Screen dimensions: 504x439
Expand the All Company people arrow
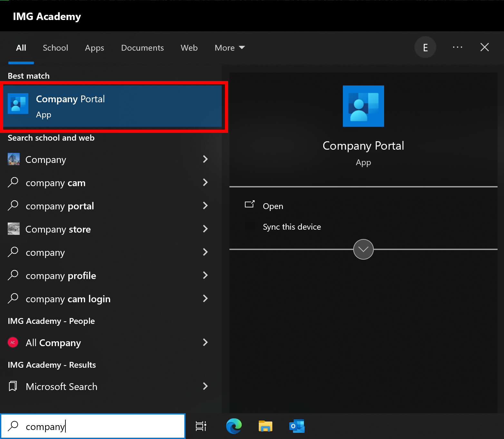205,342
